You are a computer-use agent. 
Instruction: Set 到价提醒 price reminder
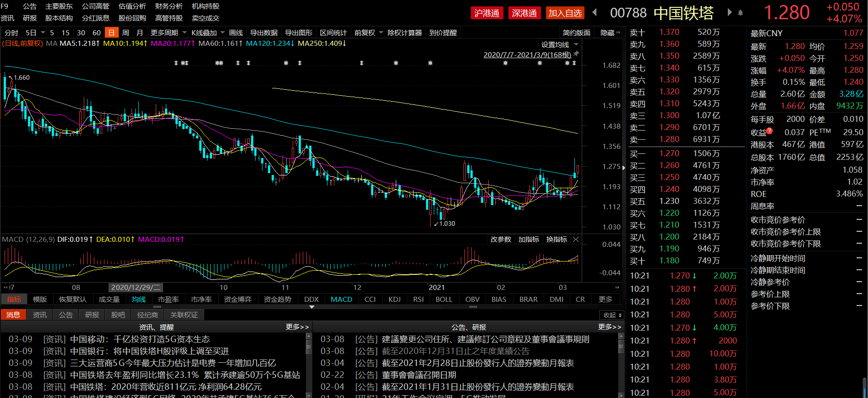[443, 33]
